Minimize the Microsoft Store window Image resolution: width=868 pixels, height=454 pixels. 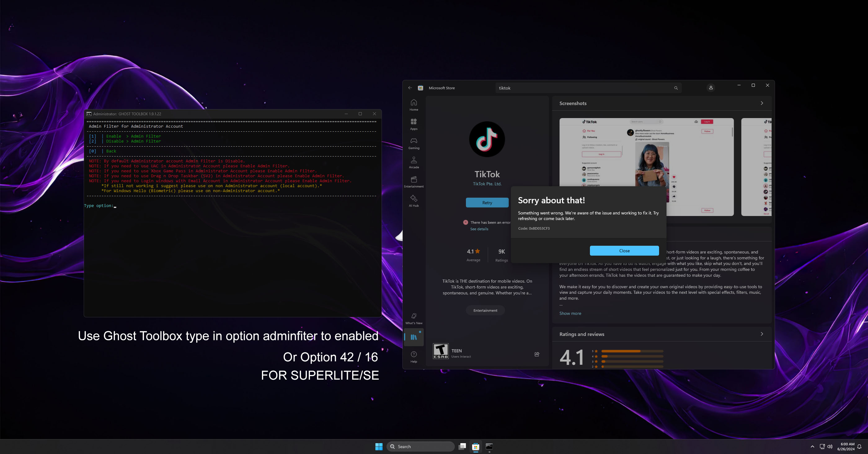(x=739, y=85)
